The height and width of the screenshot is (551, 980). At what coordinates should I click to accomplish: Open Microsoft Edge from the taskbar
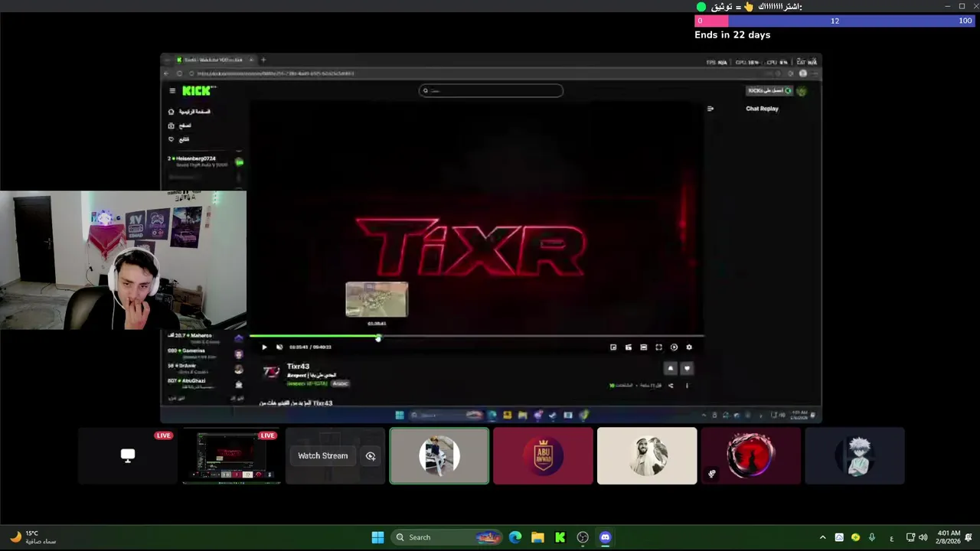(x=515, y=537)
